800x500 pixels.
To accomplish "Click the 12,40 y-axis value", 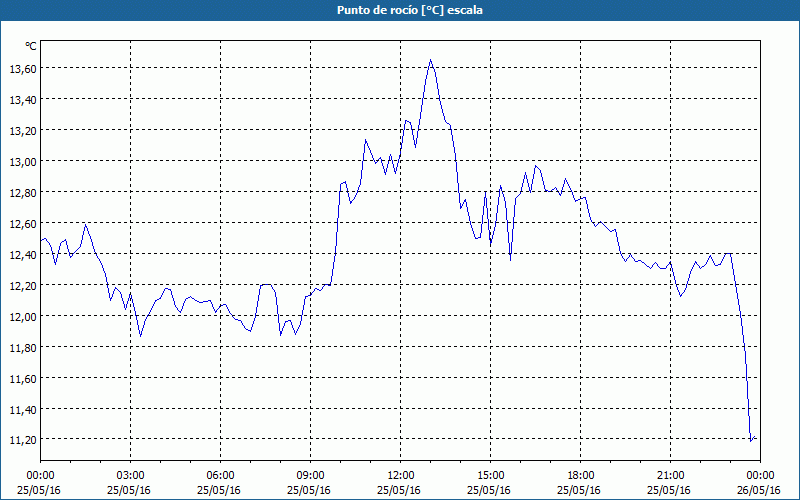I will click(22, 254).
